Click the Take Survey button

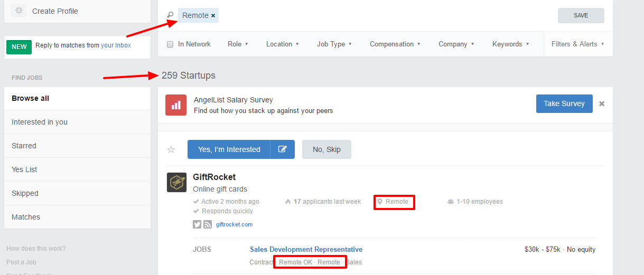click(564, 103)
